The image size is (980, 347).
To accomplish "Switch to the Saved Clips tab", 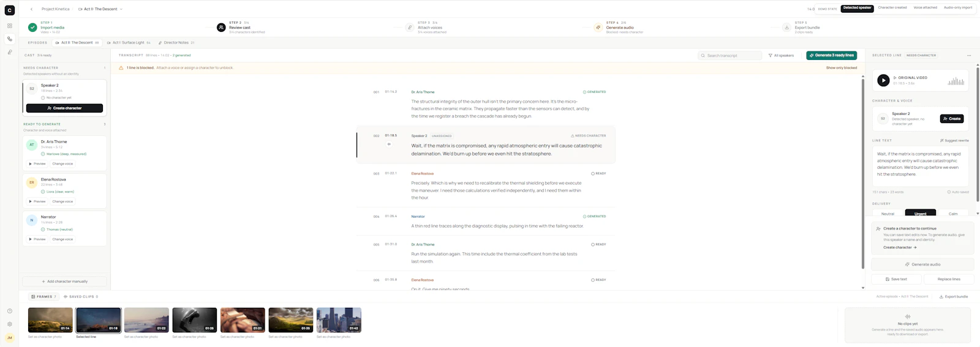I will click(x=81, y=297).
